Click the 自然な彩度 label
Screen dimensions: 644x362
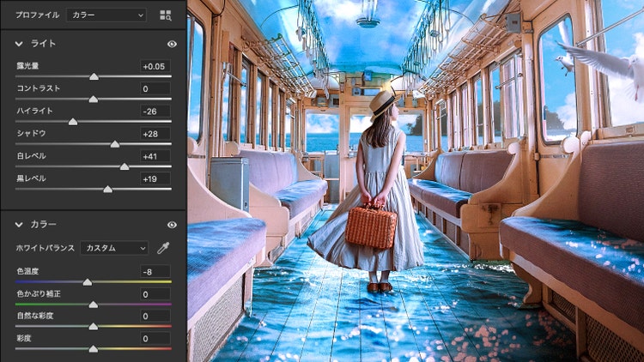pos(35,316)
